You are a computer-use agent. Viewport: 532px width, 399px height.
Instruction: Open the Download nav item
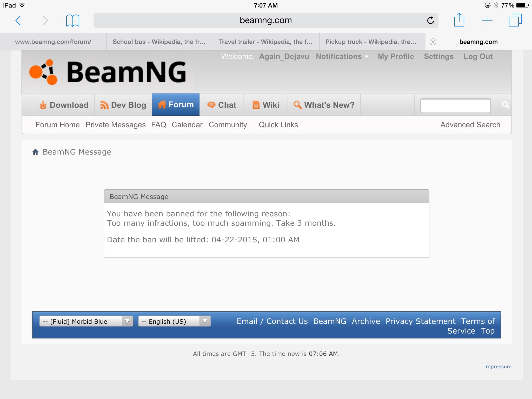click(64, 105)
